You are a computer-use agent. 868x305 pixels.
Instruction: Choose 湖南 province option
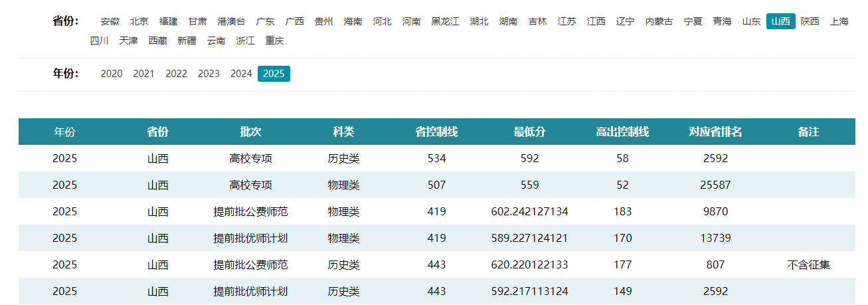(508, 21)
